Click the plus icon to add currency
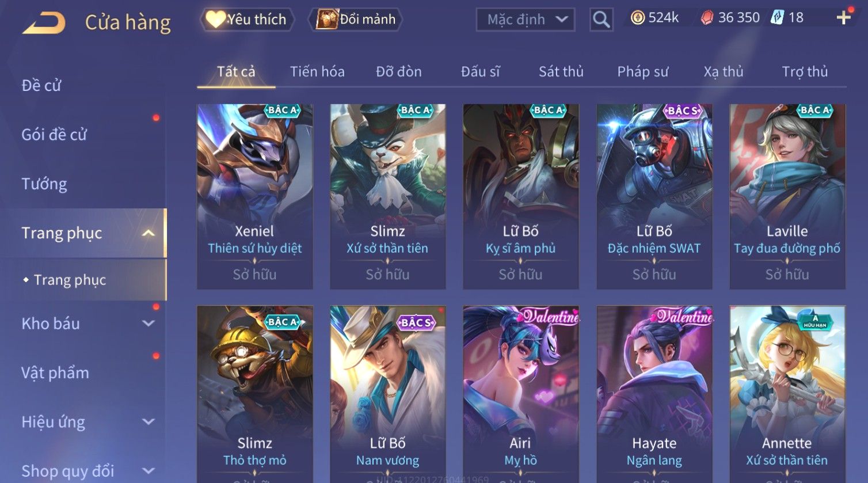 click(843, 18)
